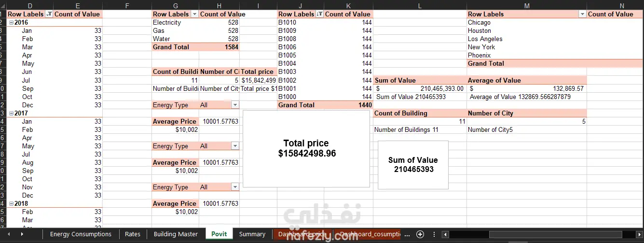The image size is (644, 243).
Task: Collapse the 2016 year group
Action: 11,22
